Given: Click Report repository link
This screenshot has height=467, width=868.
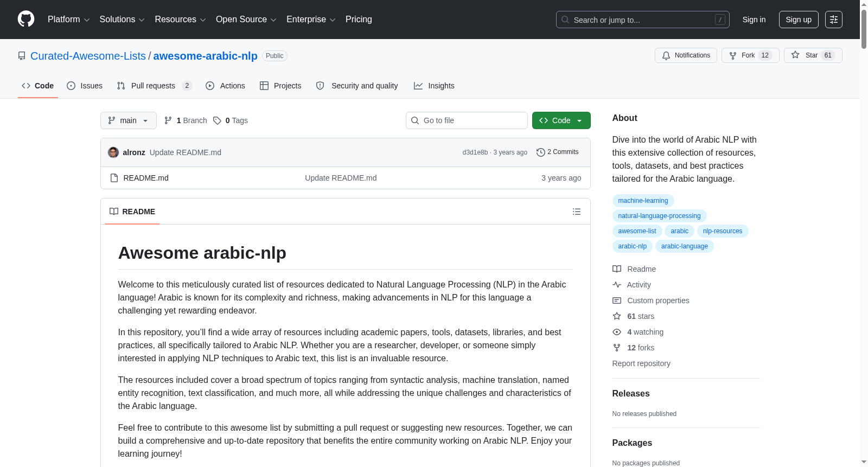Looking at the screenshot, I should (x=641, y=363).
